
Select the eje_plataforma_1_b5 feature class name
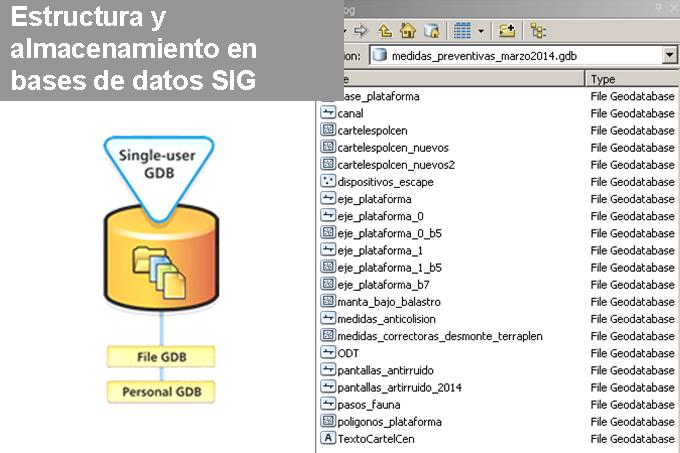(389, 267)
